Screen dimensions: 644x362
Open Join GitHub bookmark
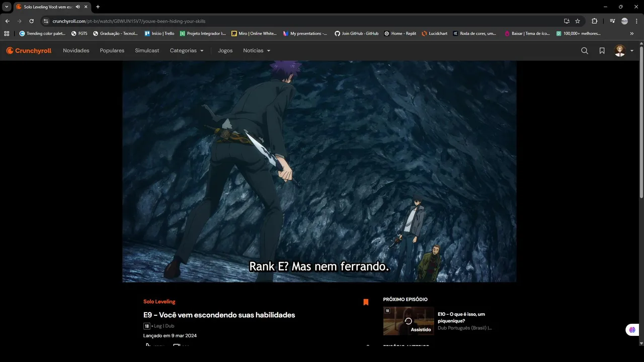click(x=357, y=34)
